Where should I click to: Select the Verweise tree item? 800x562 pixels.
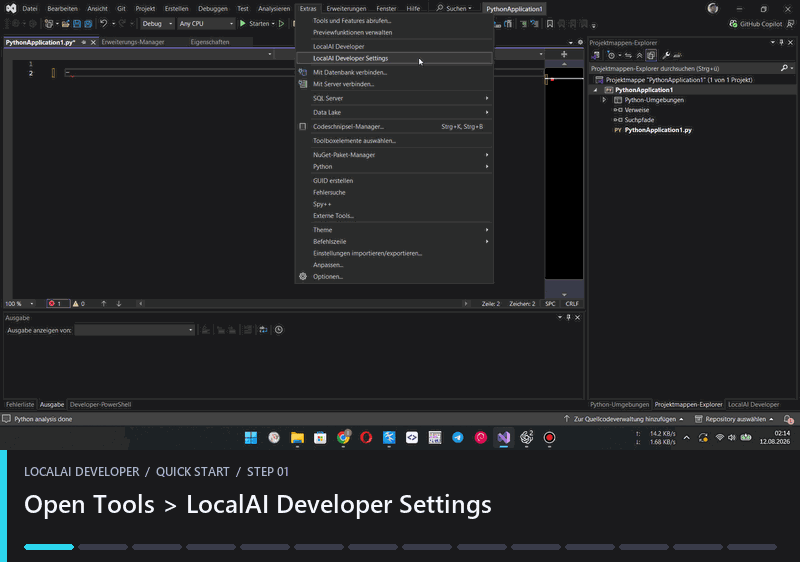coord(637,110)
